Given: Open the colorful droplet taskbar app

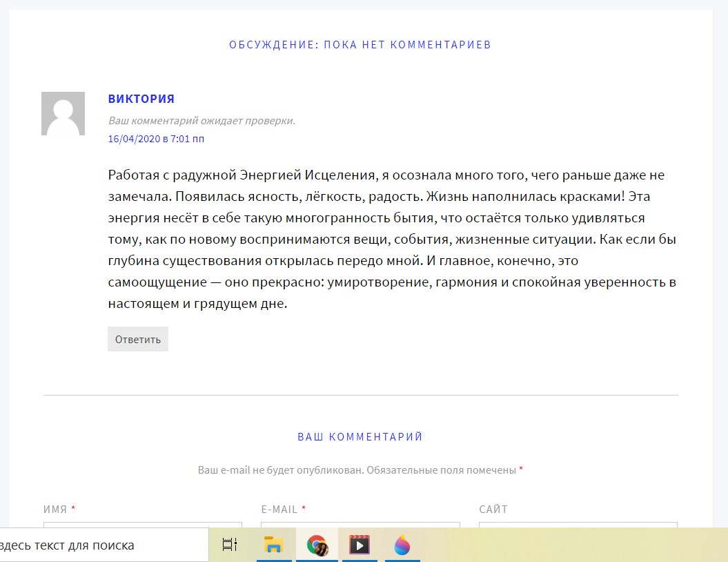Looking at the screenshot, I should pyautogui.click(x=402, y=544).
